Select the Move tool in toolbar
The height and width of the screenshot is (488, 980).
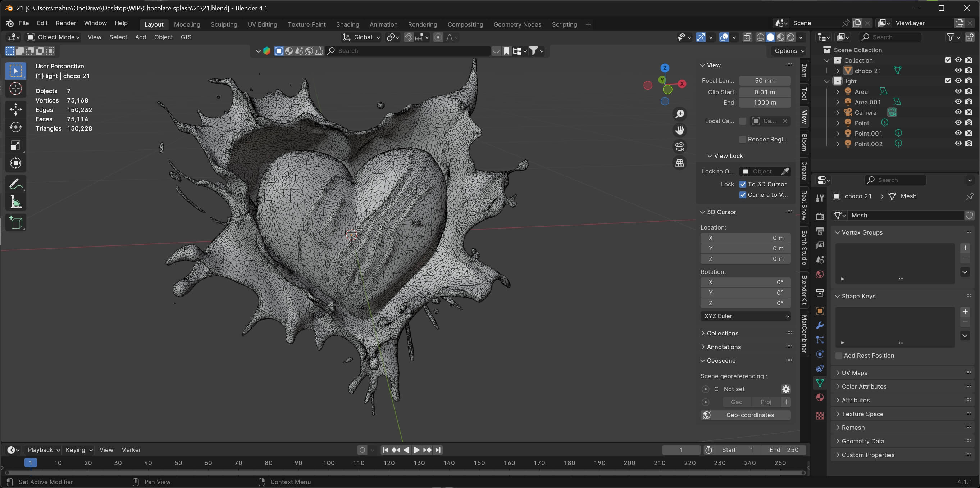tap(15, 109)
